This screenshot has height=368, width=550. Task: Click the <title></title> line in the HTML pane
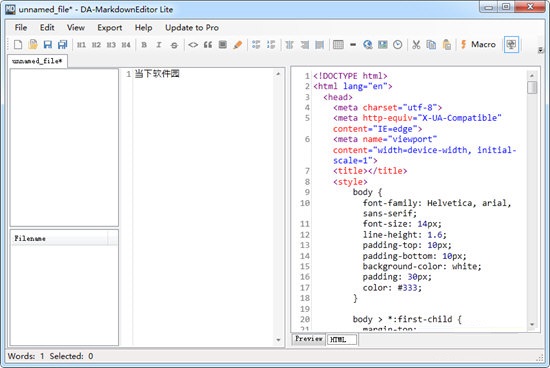click(370, 171)
